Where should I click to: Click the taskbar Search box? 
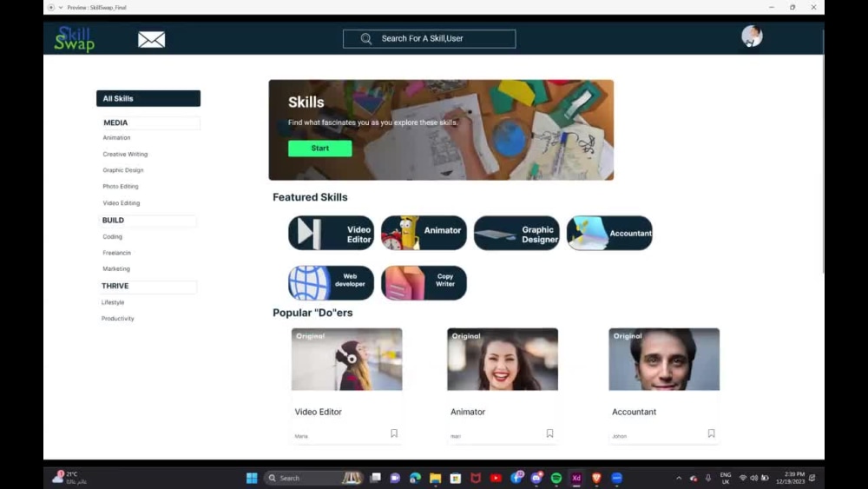314,478
